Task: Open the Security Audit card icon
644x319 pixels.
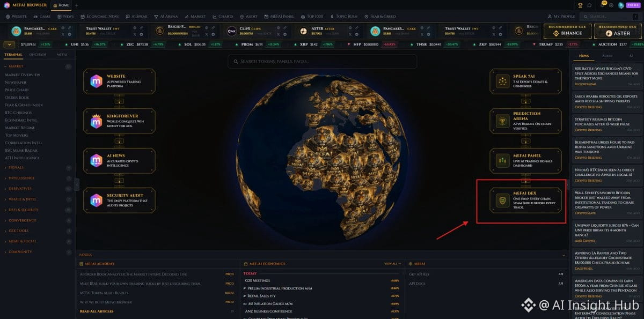Action: pos(96,200)
